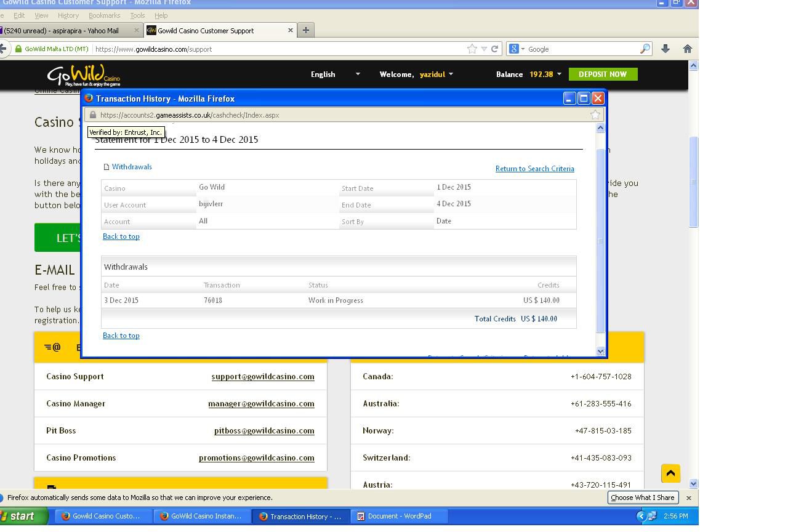Open the Tools menu
788x532 pixels.
coord(137,15)
